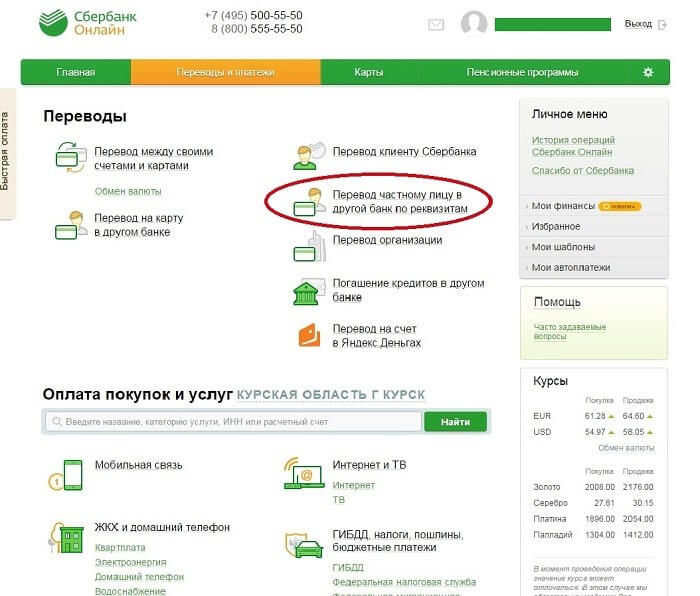
Task: Expand Мои финансы menu section
Action: click(594, 206)
